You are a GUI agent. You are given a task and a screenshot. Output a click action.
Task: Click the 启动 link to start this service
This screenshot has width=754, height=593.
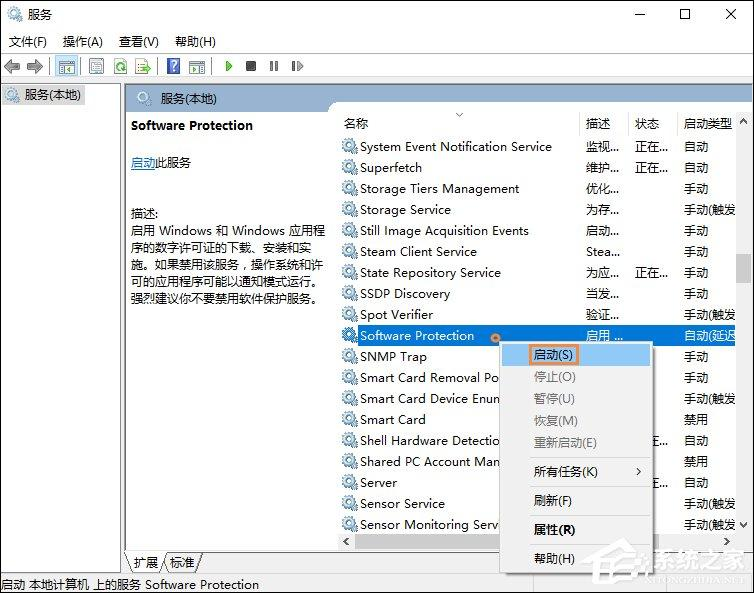click(x=143, y=163)
